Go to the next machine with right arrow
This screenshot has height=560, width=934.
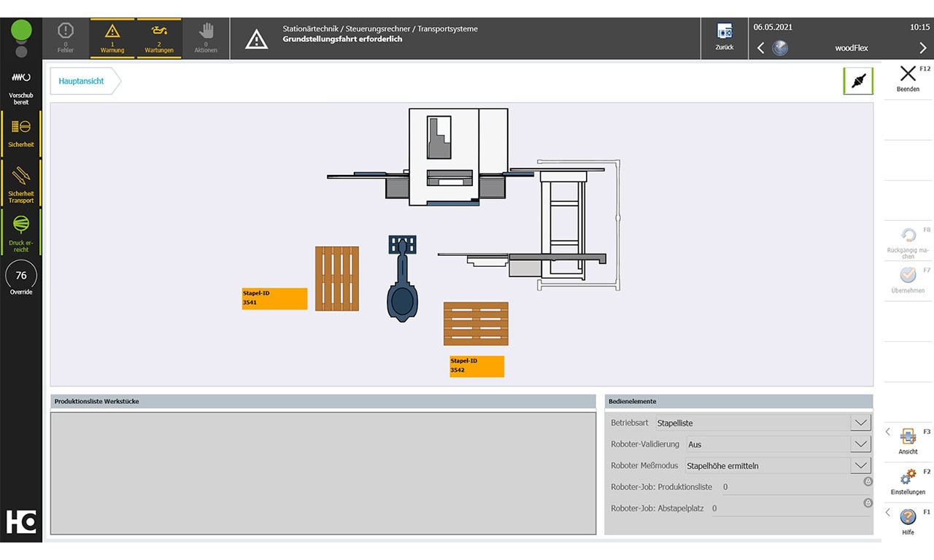coord(922,48)
